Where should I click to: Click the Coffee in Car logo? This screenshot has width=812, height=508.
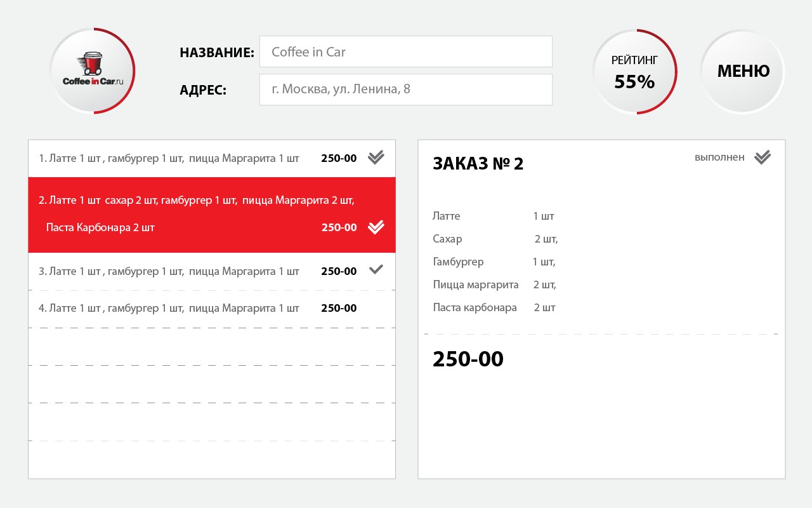click(92, 71)
